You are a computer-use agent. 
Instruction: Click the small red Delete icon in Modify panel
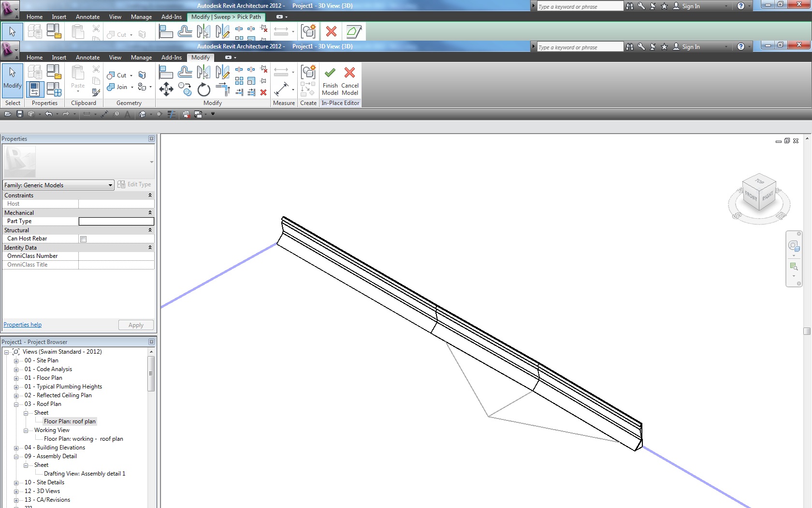tap(263, 92)
